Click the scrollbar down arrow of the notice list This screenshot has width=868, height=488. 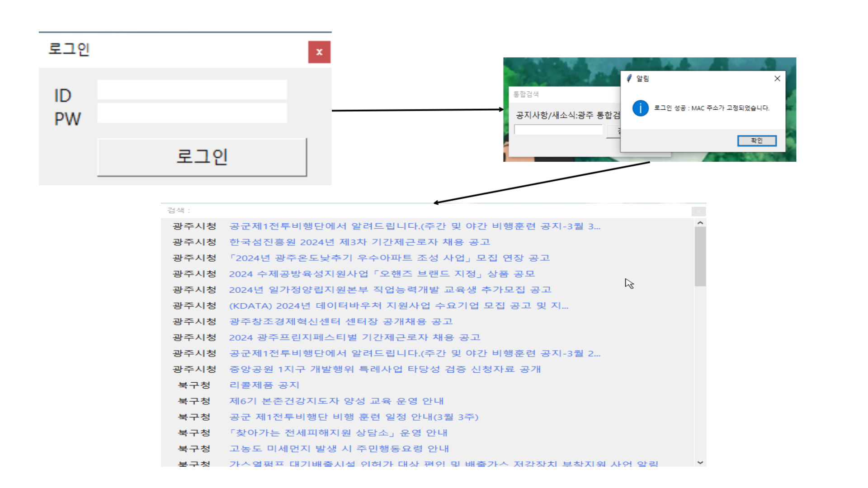tap(700, 463)
